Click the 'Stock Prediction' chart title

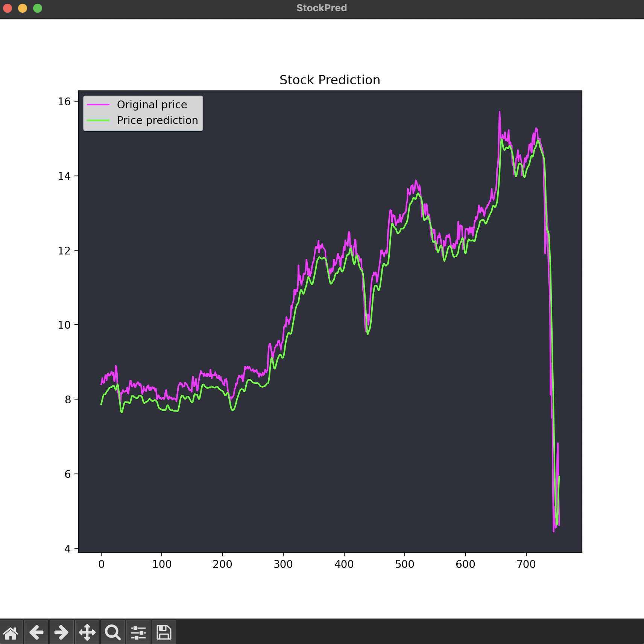pyautogui.click(x=330, y=80)
